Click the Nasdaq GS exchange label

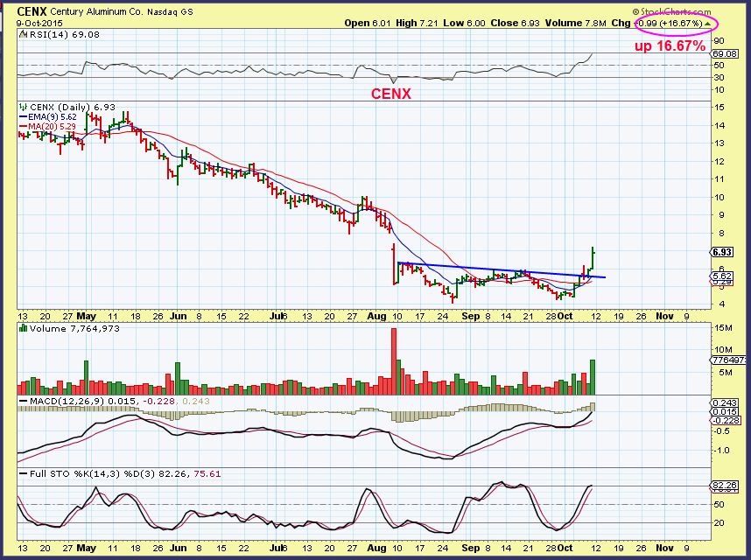click(x=170, y=11)
